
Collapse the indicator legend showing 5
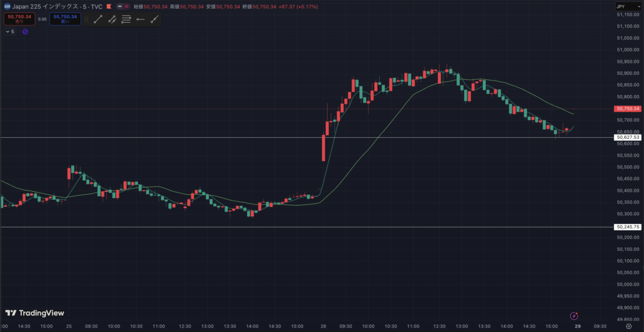(x=8, y=31)
